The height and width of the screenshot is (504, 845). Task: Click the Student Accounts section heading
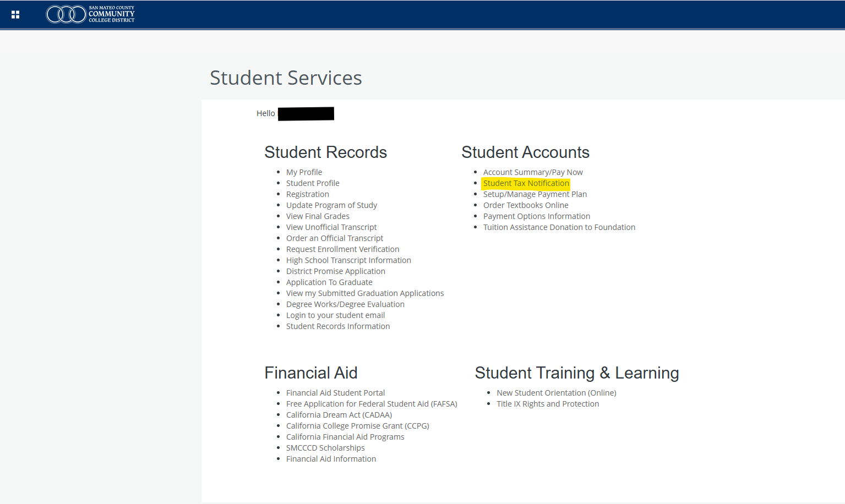(x=525, y=152)
